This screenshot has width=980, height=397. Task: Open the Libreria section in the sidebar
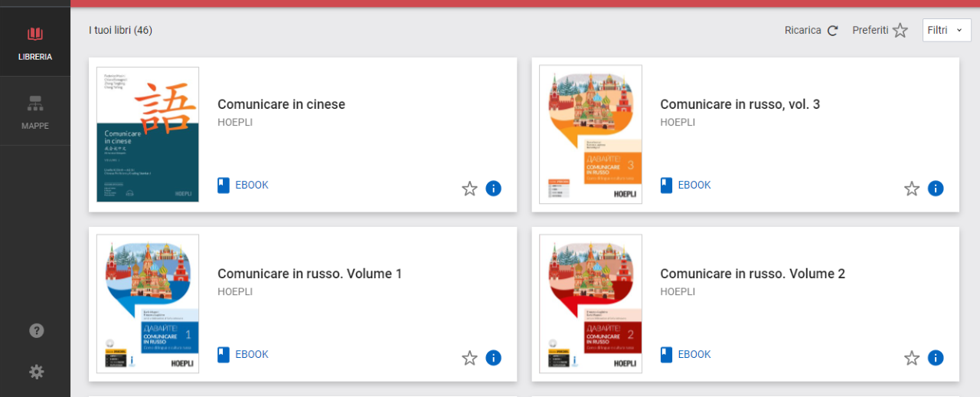[x=35, y=43]
